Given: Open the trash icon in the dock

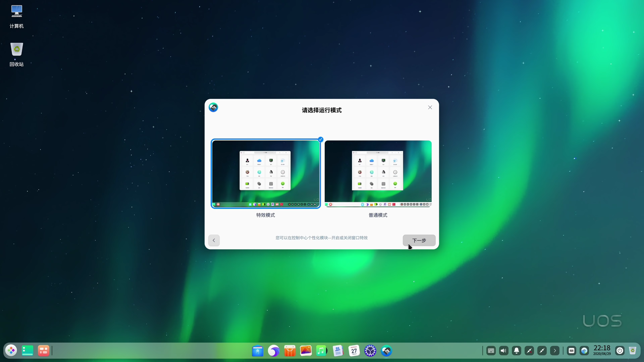Looking at the screenshot, I should (x=633, y=351).
